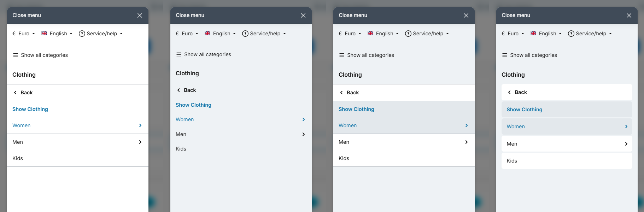
Task: Open Service/help dropdown in fourth menu
Action: coord(590,34)
